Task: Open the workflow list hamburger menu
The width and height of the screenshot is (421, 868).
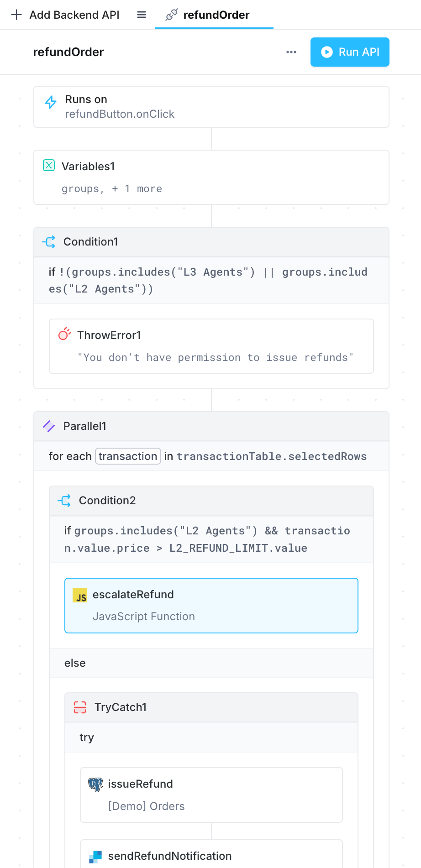Action: pos(142,14)
